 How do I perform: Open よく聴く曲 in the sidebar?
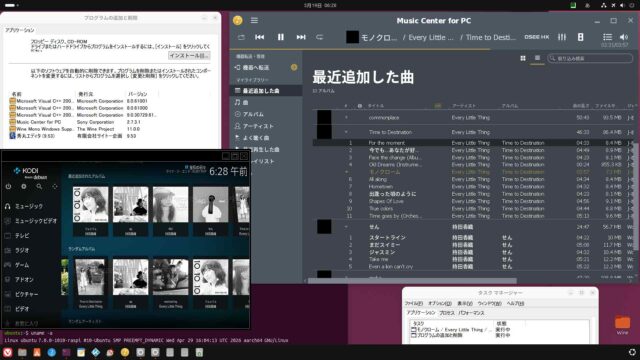click(x=266, y=138)
